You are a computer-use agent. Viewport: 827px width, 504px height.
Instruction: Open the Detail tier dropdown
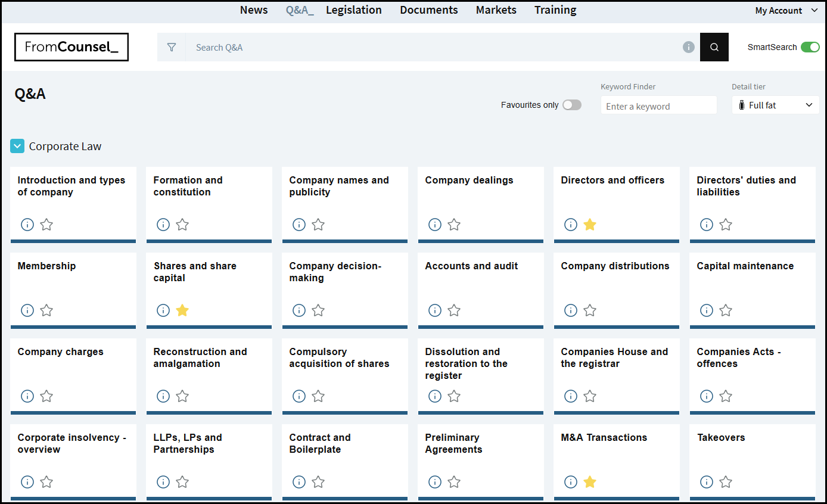click(x=775, y=105)
